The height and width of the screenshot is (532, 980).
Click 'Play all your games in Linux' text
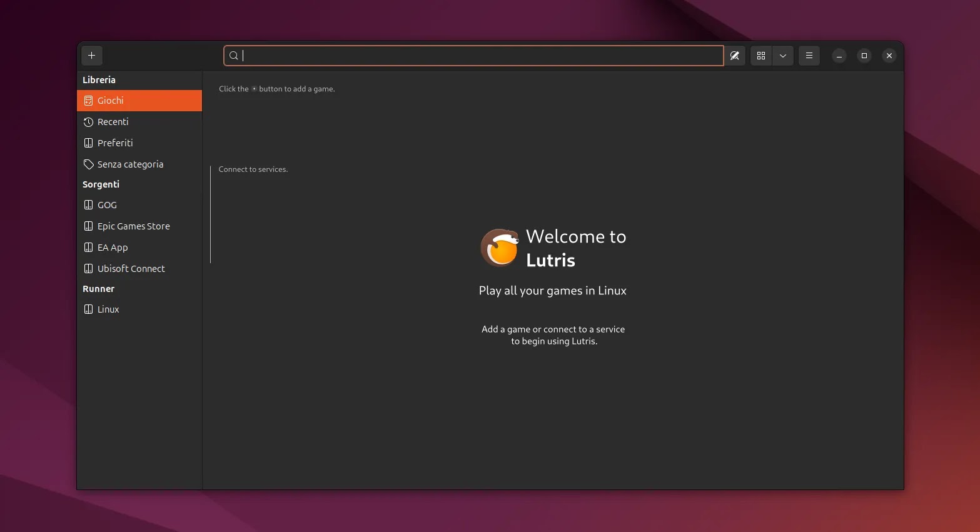pyautogui.click(x=553, y=291)
